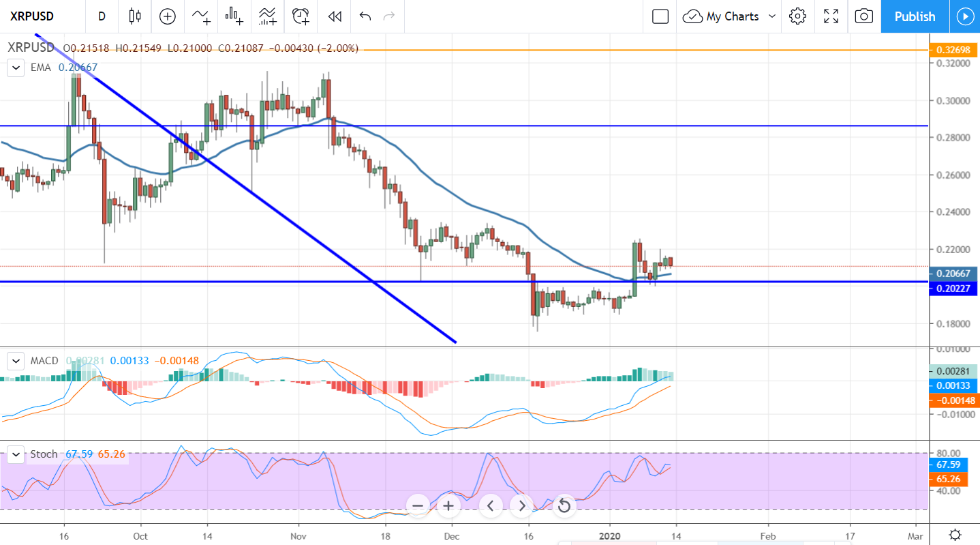Open the D timeframe interval menu
Viewport: 980px width, 545px height.
click(102, 16)
